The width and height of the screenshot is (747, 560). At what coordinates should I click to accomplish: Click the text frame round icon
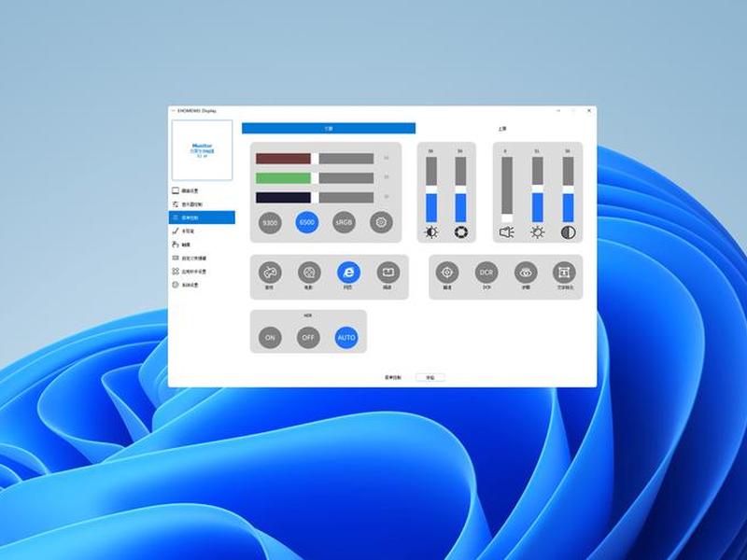click(x=565, y=273)
